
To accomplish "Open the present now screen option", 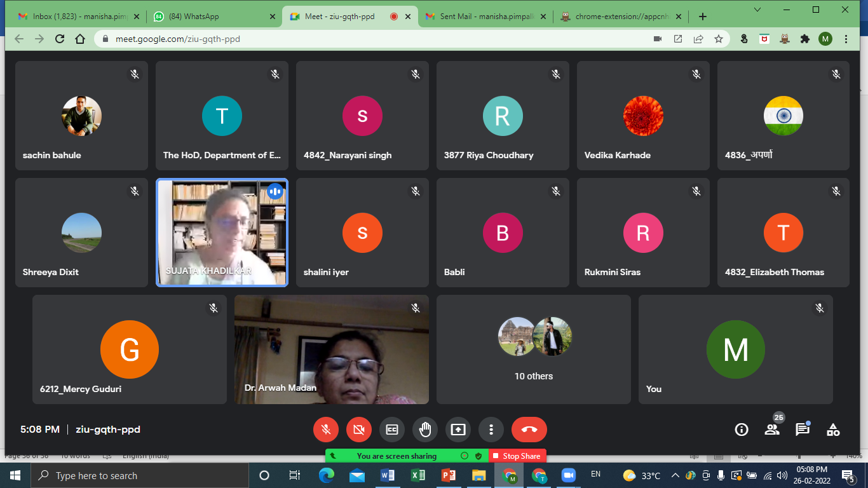I will pyautogui.click(x=458, y=430).
